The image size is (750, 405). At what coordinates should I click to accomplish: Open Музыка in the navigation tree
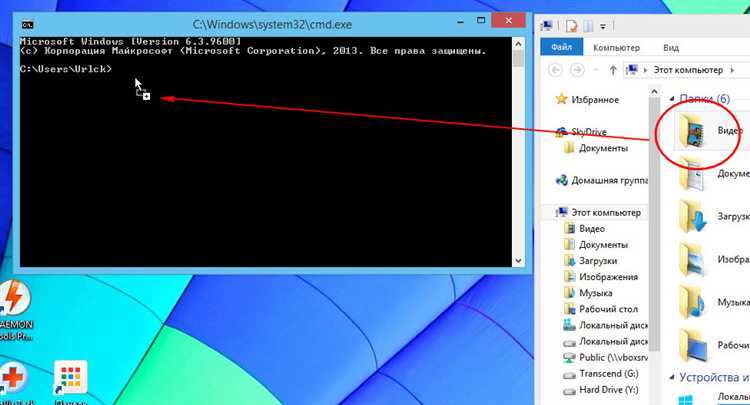click(x=596, y=293)
